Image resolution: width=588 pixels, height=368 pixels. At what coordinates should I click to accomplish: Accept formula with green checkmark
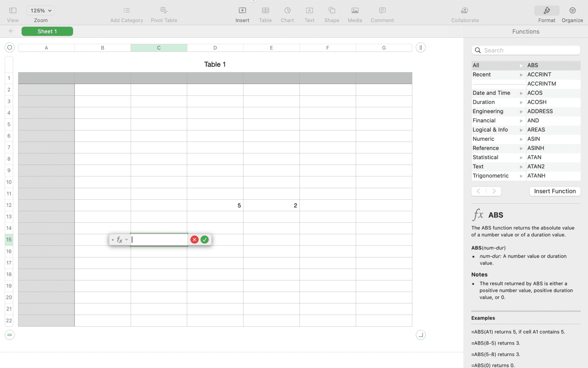point(205,240)
